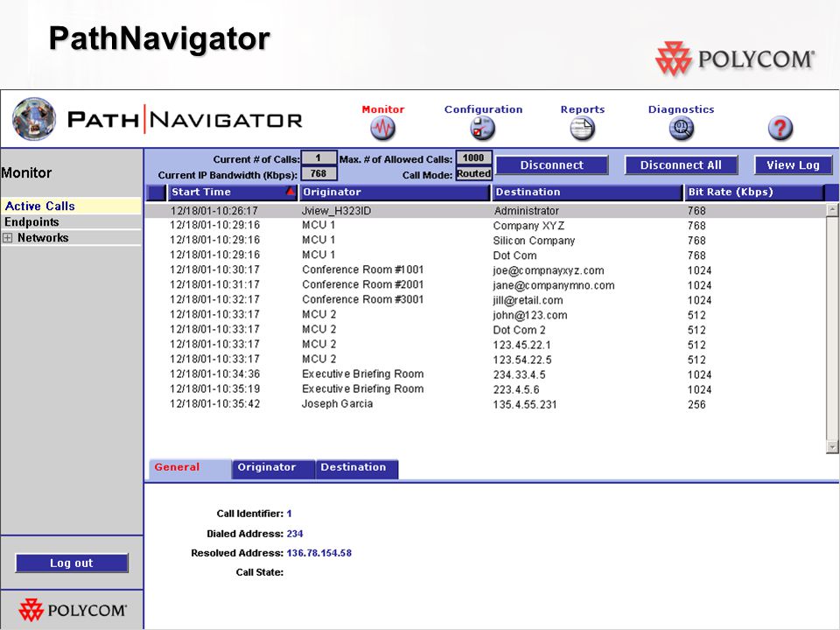
Task: Open the View Log button
Action: [793, 165]
